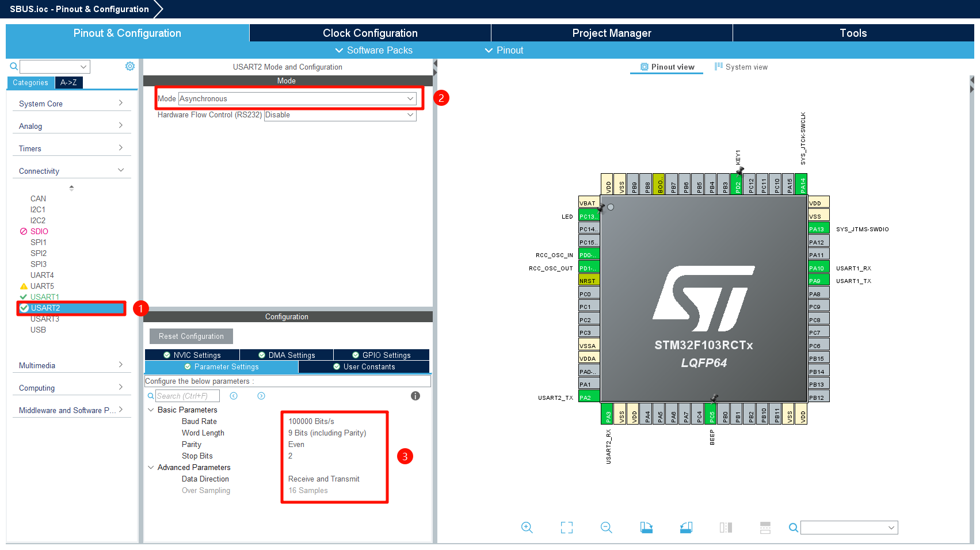Collapse the Basic Parameters group
980x550 pixels.
point(151,410)
